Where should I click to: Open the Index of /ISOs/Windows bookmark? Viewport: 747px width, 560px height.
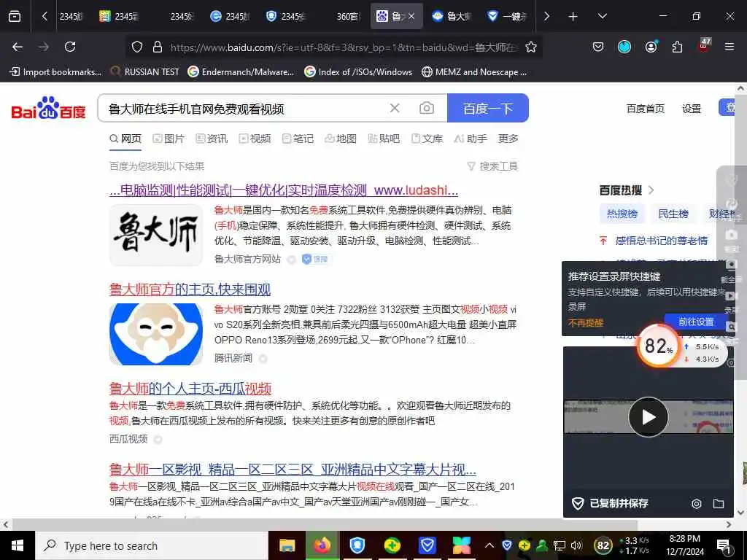358,72
